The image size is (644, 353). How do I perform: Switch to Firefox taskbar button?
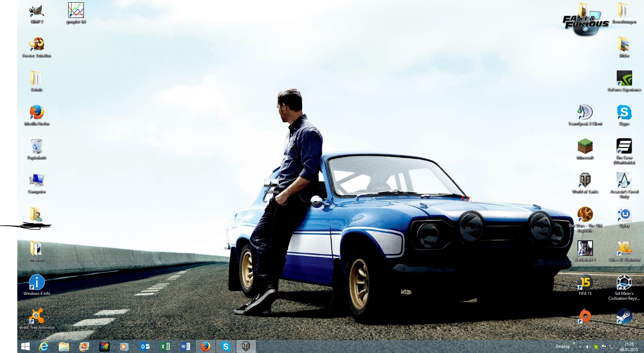click(205, 346)
